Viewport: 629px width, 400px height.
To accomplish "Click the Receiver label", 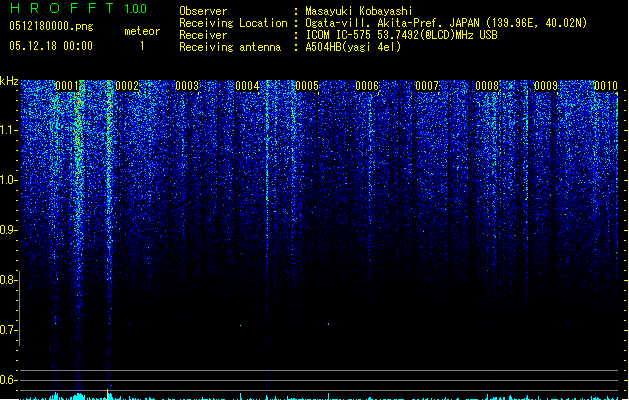I will coord(203,35).
